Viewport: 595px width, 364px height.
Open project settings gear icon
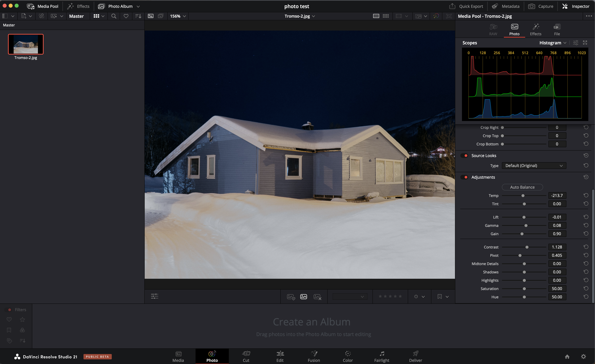click(x=583, y=357)
